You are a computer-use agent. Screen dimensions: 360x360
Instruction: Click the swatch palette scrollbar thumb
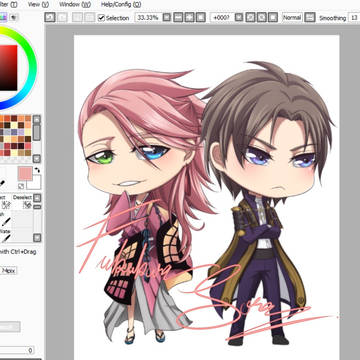(37, 133)
